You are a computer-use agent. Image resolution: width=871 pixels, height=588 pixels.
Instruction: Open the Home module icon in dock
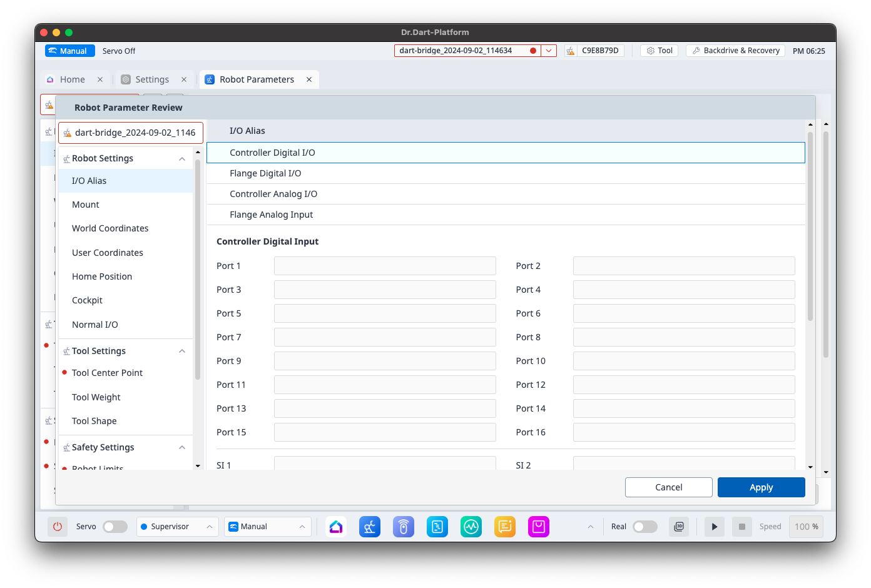[336, 527]
